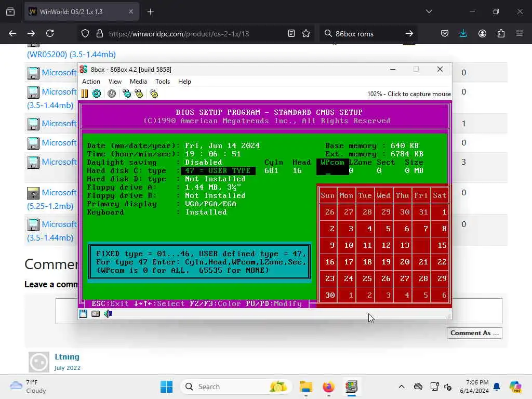The width and height of the screenshot is (532, 399).
Task: Click the taskbar Search box
Action: pyautogui.click(x=236, y=387)
